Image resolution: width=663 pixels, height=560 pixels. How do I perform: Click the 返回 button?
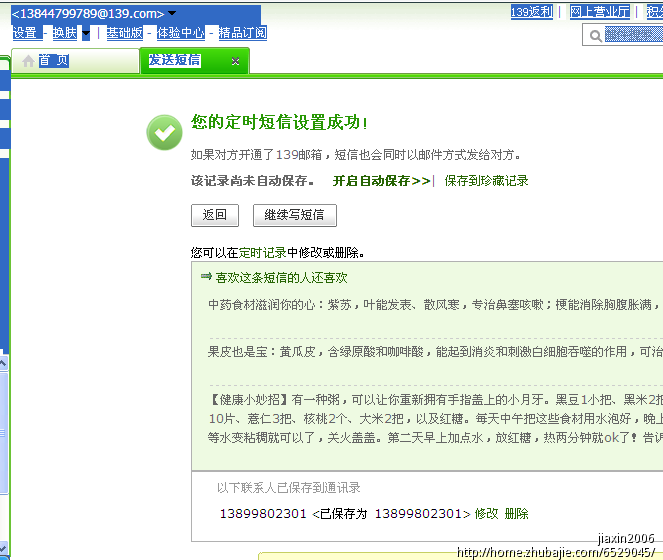click(215, 215)
